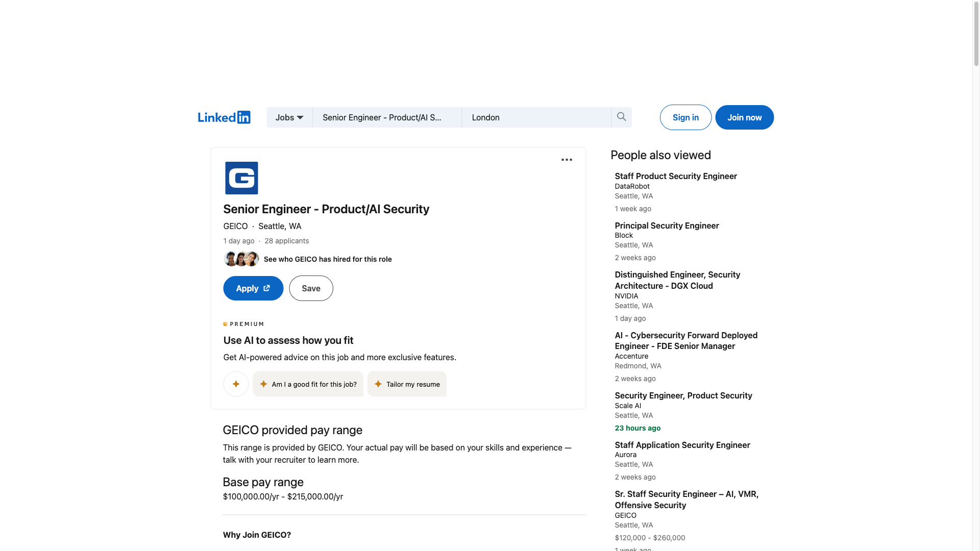980x551 pixels.
Task: Open Security Engineer, Product Security job
Action: 683,395
